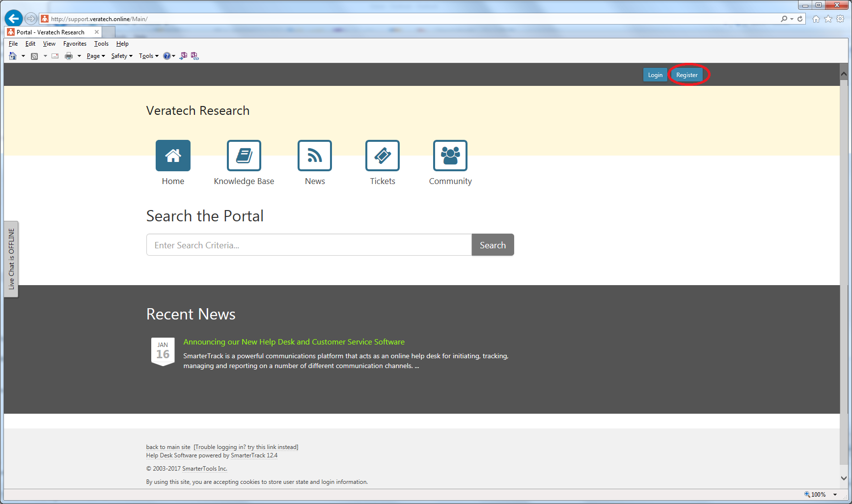This screenshot has width=852, height=504.
Task: Open the SmarterTrack 12.4 link
Action: pyautogui.click(x=254, y=455)
